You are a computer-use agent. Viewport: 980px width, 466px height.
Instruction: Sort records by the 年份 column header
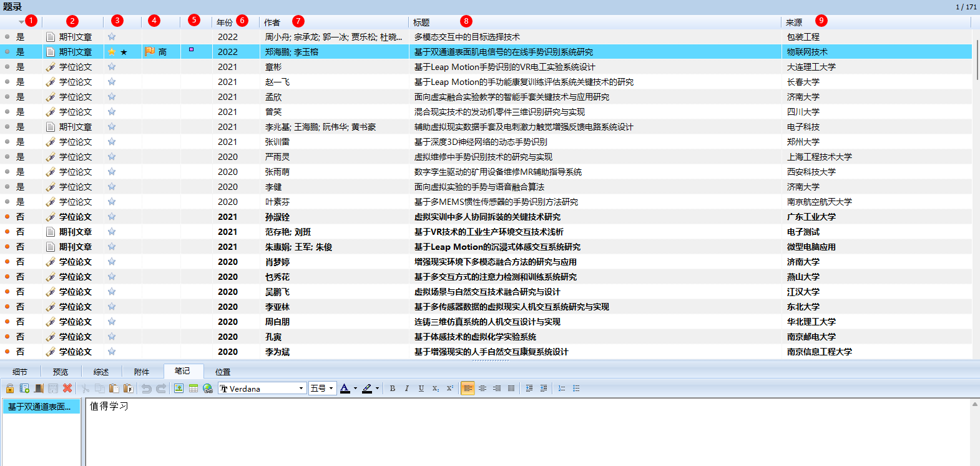point(225,22)
